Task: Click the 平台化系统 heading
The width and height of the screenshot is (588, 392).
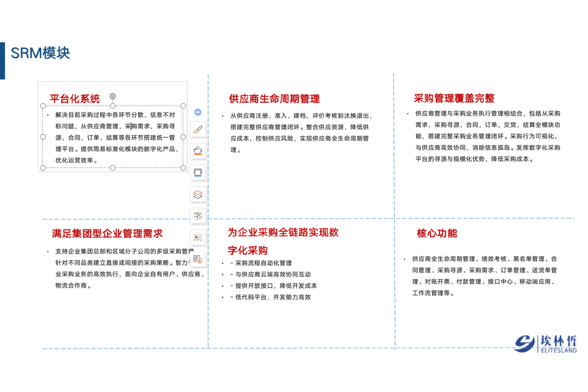Action: click(x=75, y=98)
